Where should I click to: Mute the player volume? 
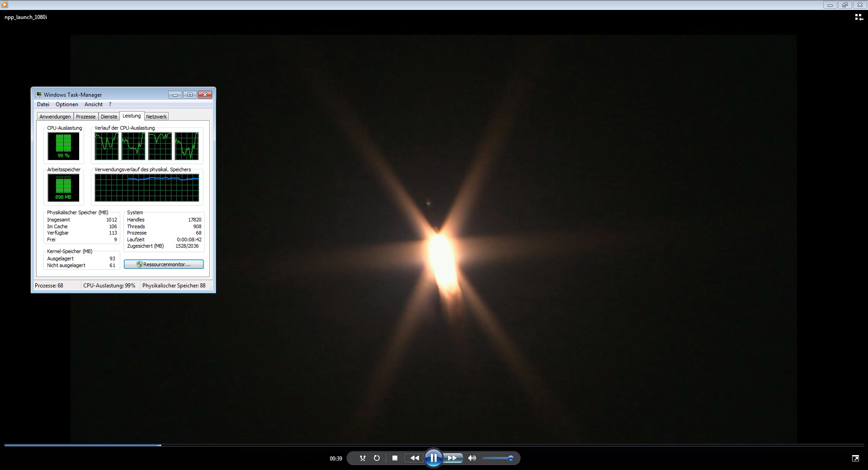pyautogui.click(x=472, y=458)
